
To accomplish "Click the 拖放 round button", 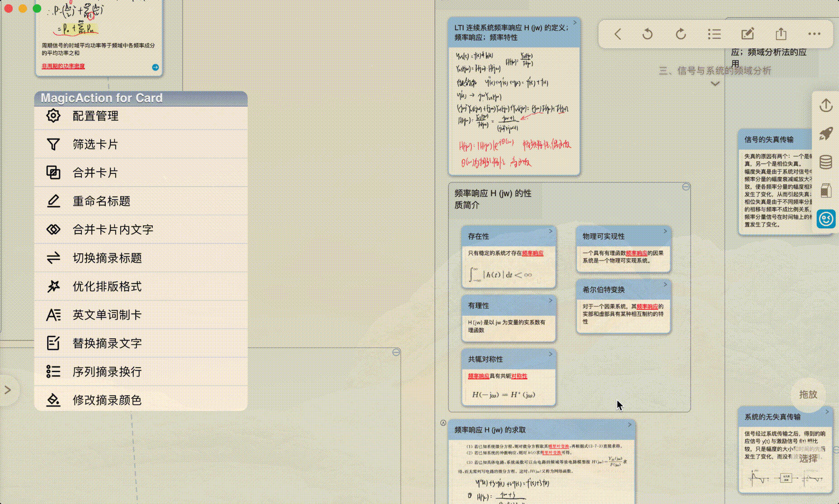I will pos(808,394).
